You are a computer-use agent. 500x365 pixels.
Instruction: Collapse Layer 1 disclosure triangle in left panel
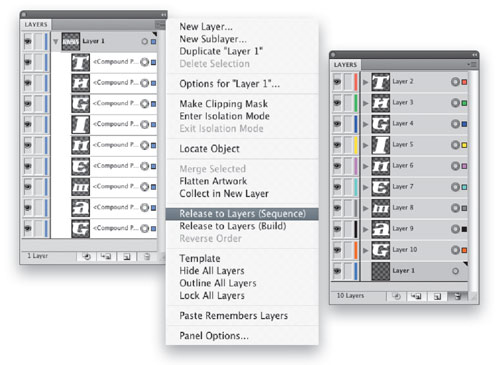(x=56, y=42)
